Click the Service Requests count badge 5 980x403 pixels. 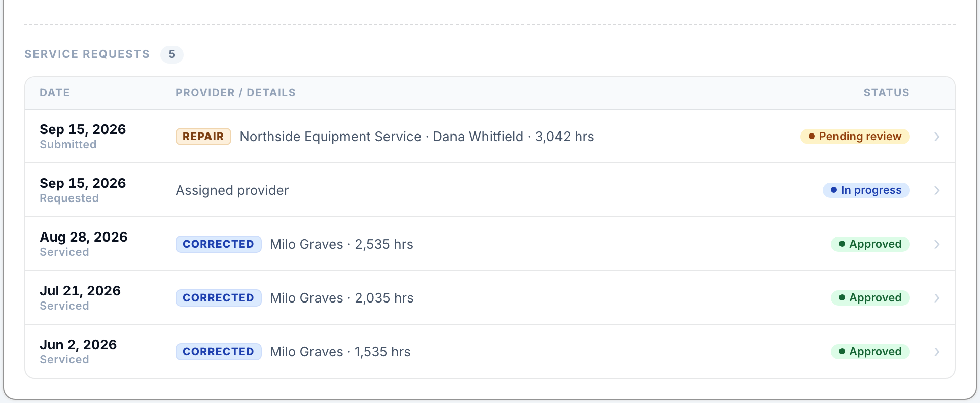click(x=172, y=54)
